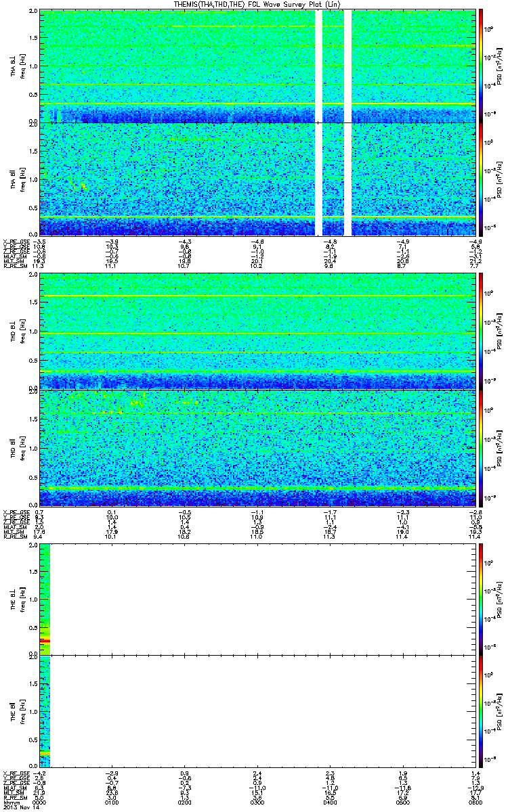The width and height of the screenshot is (508, 812).
Task: Click the 0100 time tick label
Action: point(112,802)
